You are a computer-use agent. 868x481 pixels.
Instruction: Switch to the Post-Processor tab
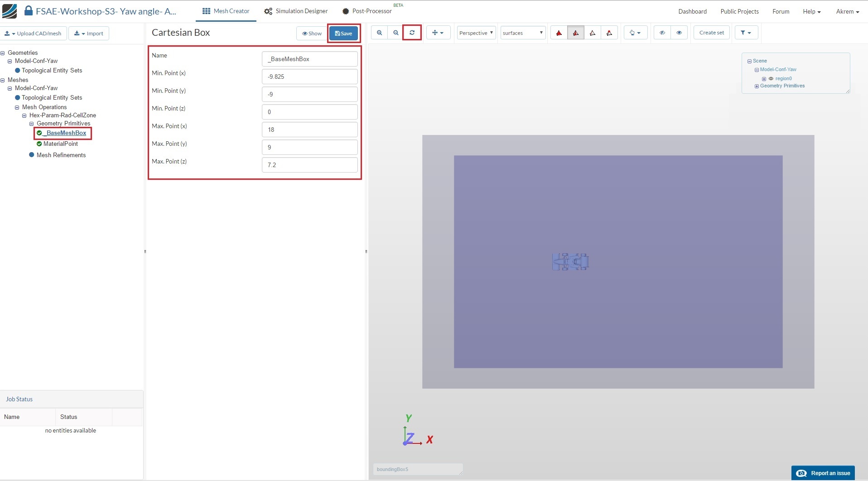(367, 11)
